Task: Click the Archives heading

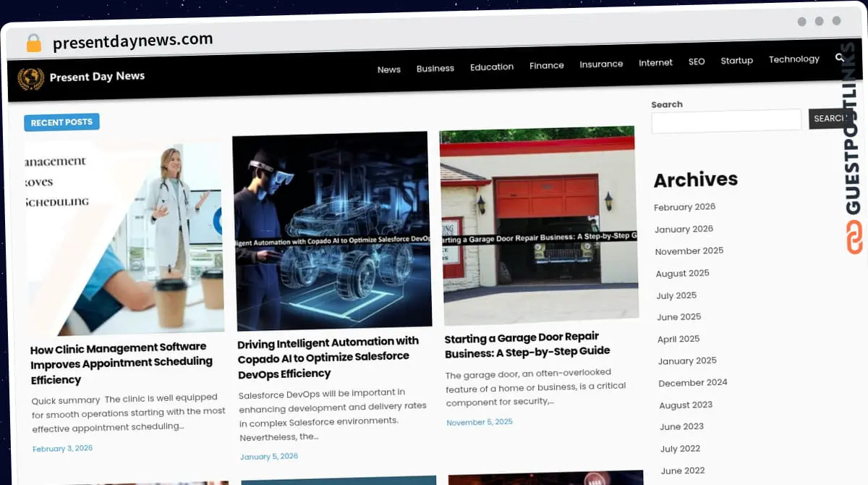Action: pos(696,180)
